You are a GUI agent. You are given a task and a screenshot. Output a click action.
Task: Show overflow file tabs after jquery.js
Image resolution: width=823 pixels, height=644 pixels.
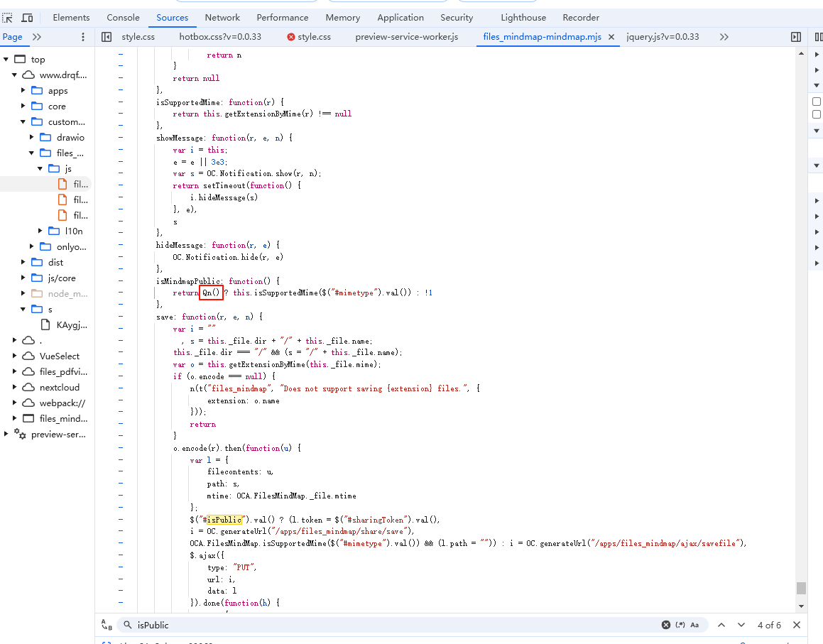click(724, 37)
